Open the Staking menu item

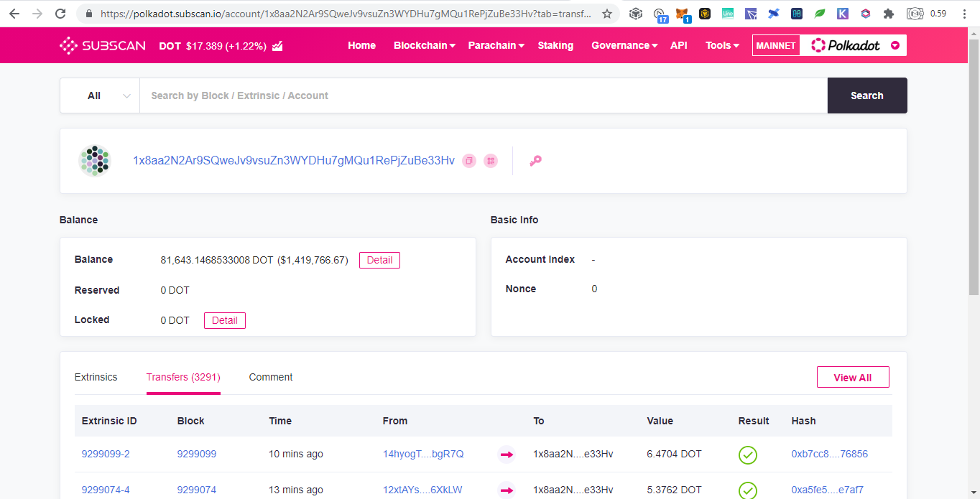[x=555, y=45]
